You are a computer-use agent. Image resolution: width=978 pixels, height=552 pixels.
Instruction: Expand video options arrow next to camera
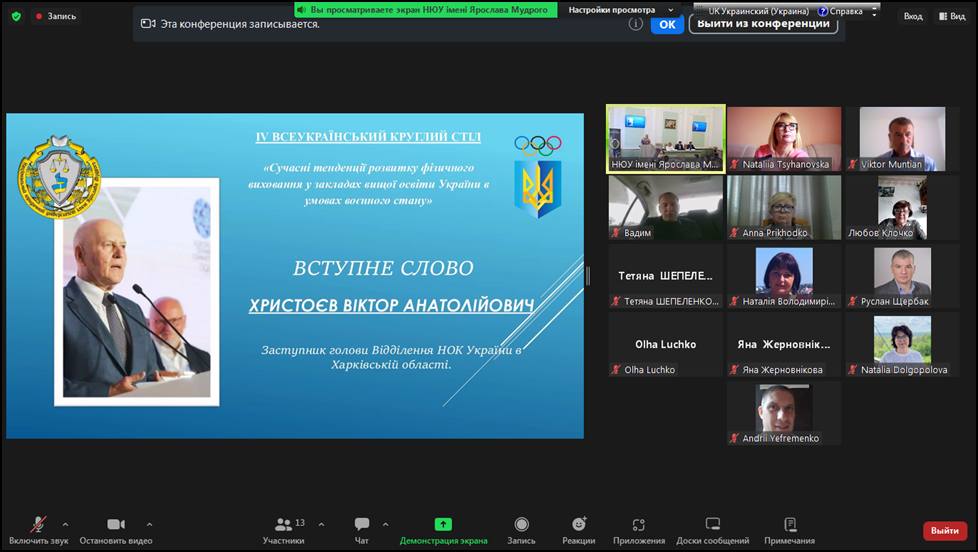[x=150, y=525]
